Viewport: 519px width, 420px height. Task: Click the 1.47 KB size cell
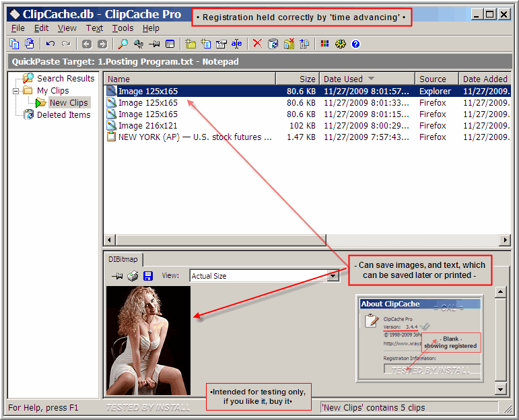pos(301,137)
